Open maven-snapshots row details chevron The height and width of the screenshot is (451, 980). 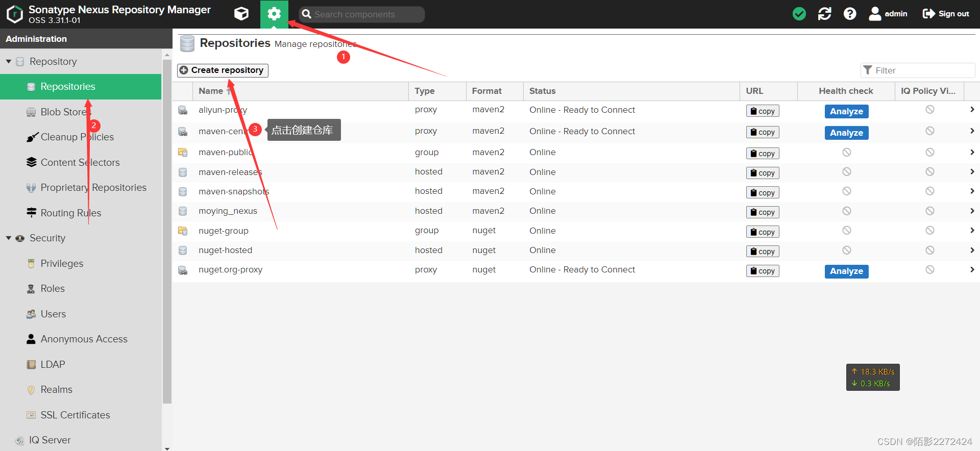coord(972,191)
